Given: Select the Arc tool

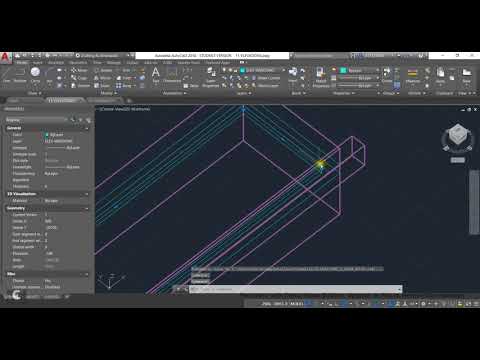Looking at the screenshot, I should pos(49,75).
